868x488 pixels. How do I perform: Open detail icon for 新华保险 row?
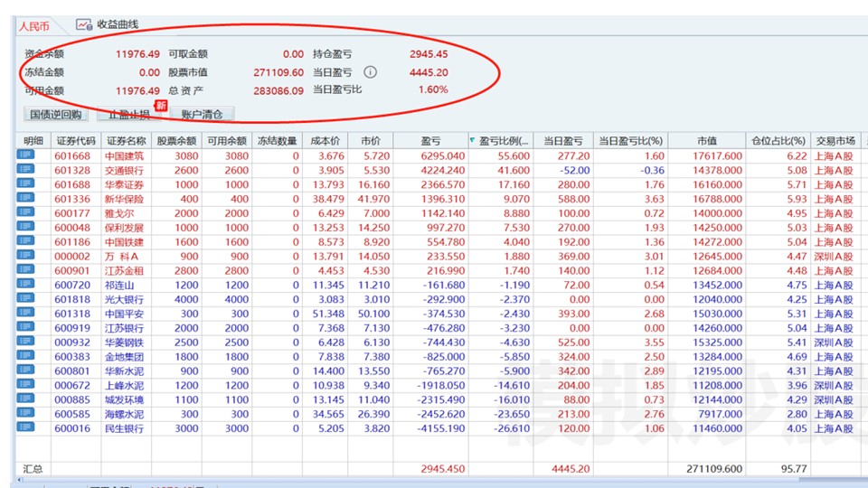point(25,198)
